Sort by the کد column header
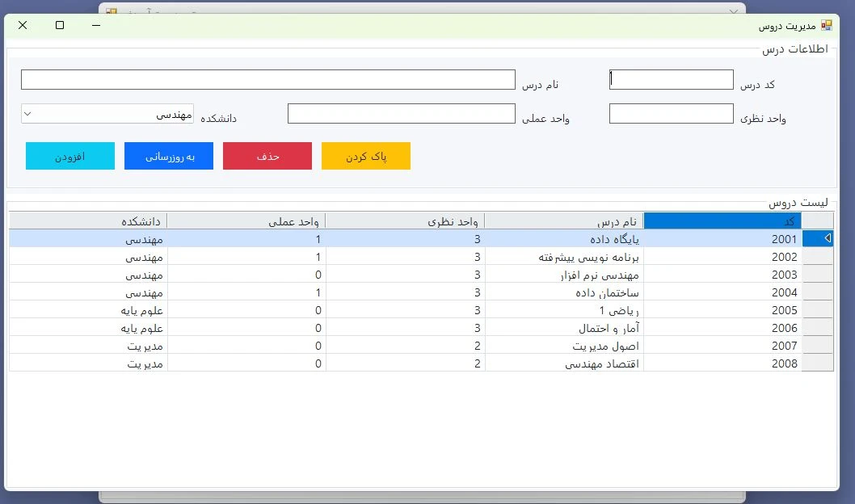 722,220
